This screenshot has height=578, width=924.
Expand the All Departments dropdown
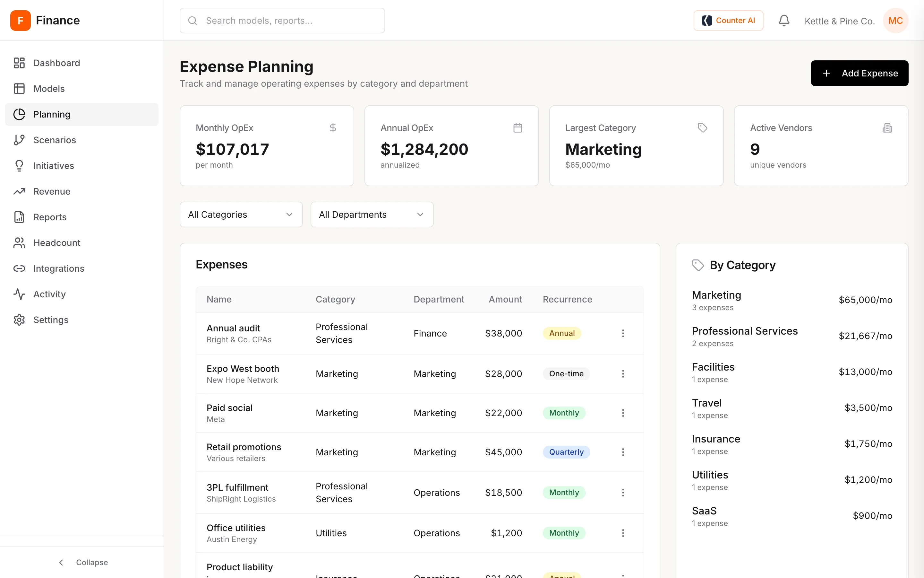point(372,215)
